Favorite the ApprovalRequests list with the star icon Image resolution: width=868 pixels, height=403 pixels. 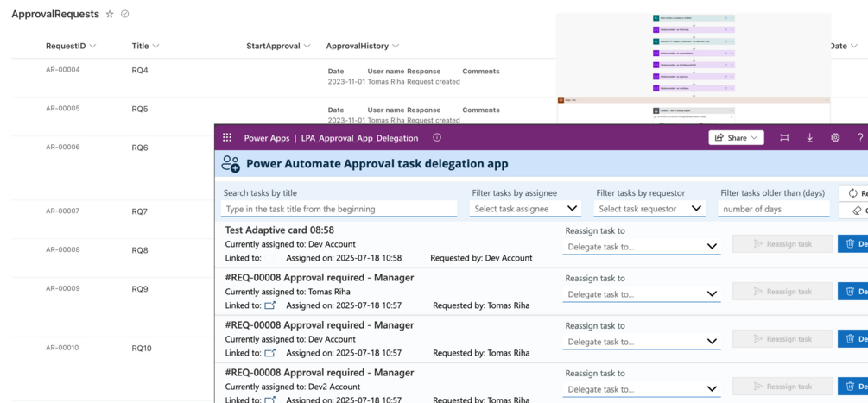tap(110, 15)
